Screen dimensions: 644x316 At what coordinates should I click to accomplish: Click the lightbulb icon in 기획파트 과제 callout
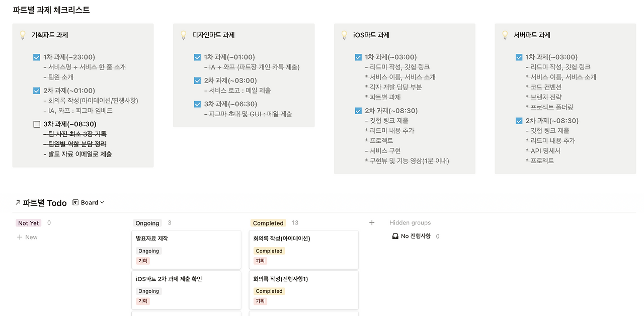[x=22, y=35]
